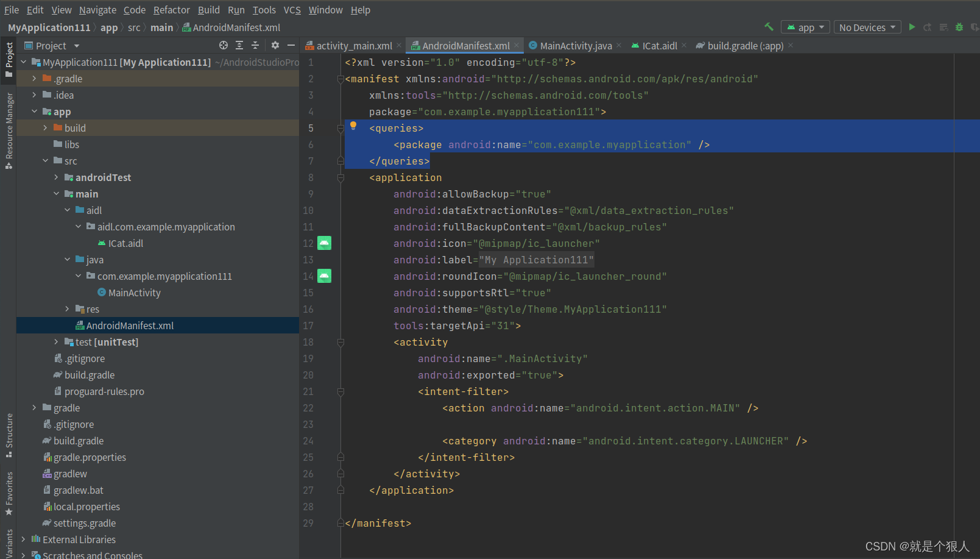The height and width of the screenshot is (559, 980).
Task: Close the ICat.aidl tab
Action: pos(684,46)
